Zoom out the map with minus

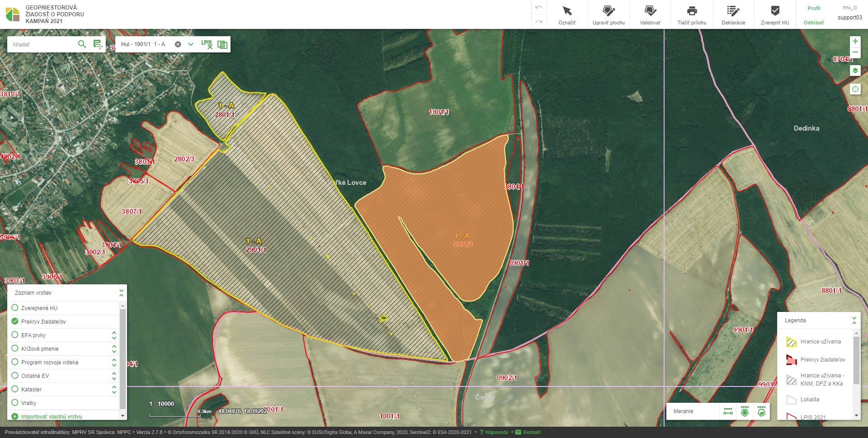pos(855,52)
